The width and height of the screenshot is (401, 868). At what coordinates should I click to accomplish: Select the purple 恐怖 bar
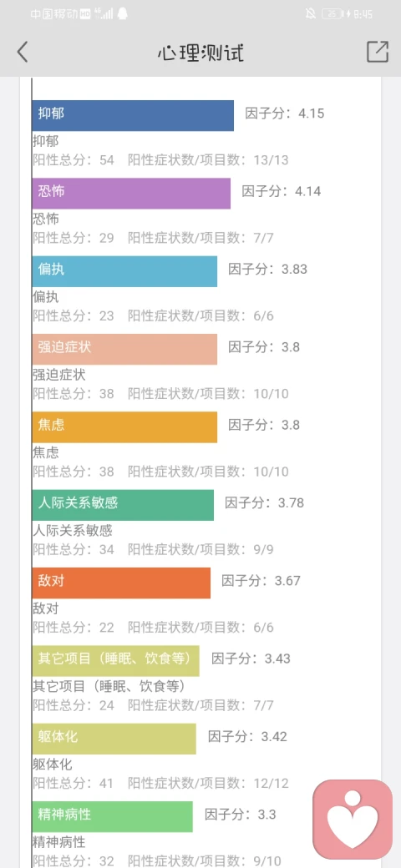coord(131,193)
